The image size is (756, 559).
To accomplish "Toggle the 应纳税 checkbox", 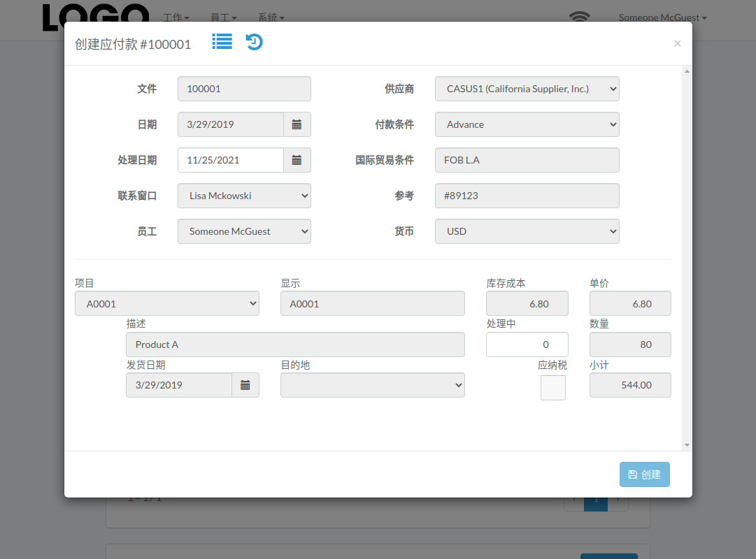I will [x=553, y=388].
